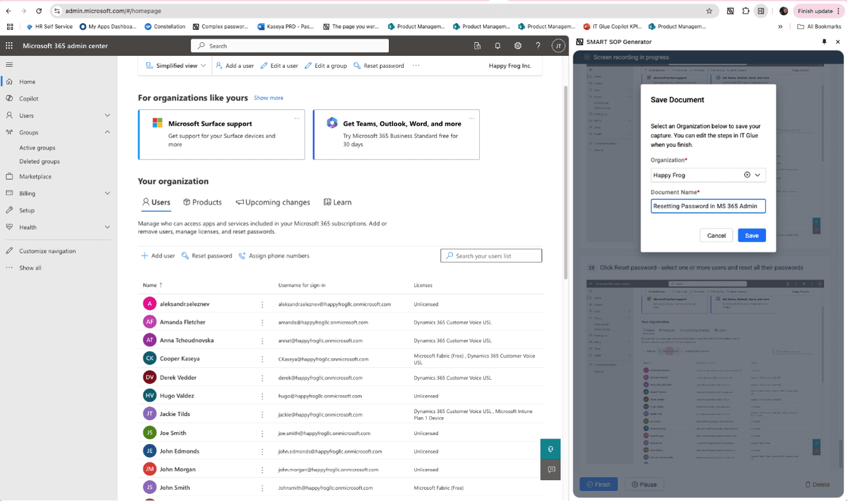Open the Simplified view dropdown
Screen dimensions: 849x504
click(174, 66)
